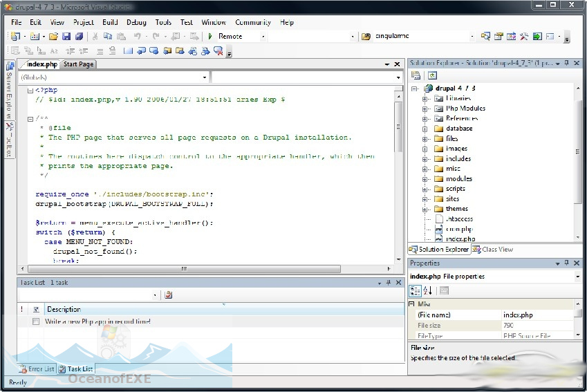Switch to the Error List tab
587x392 pixels.
(37, 368)
